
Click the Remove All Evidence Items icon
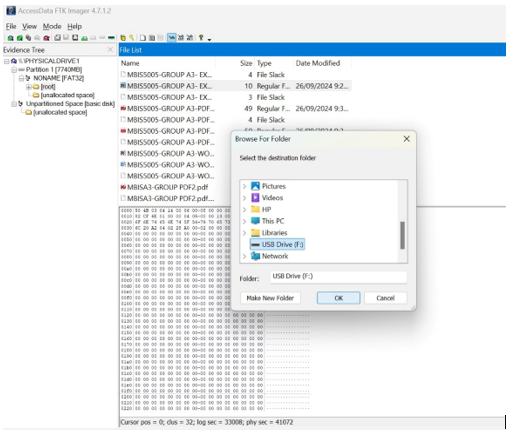pos(46,38)
